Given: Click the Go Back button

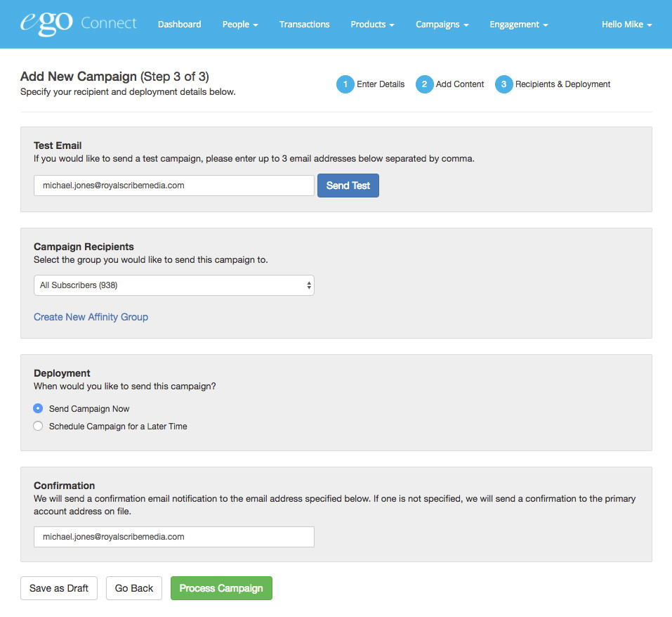Looking at the screenshot, I should (x=133, y=588).
